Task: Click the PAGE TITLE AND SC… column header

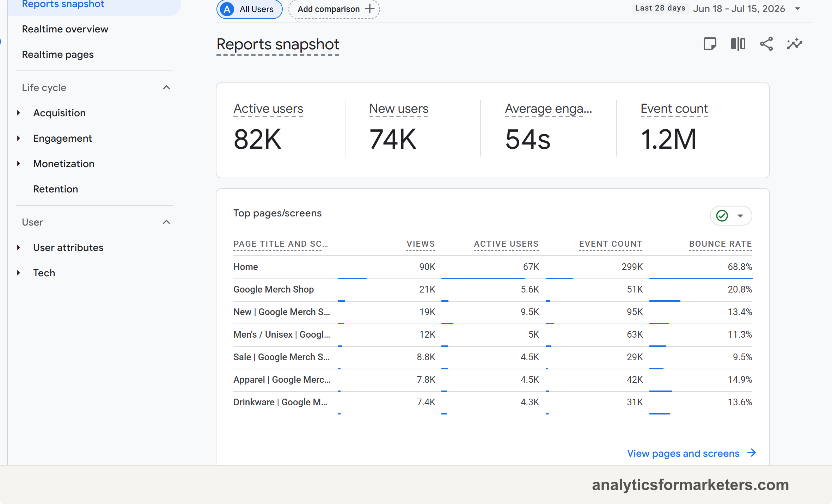Action: pos(281,244)
